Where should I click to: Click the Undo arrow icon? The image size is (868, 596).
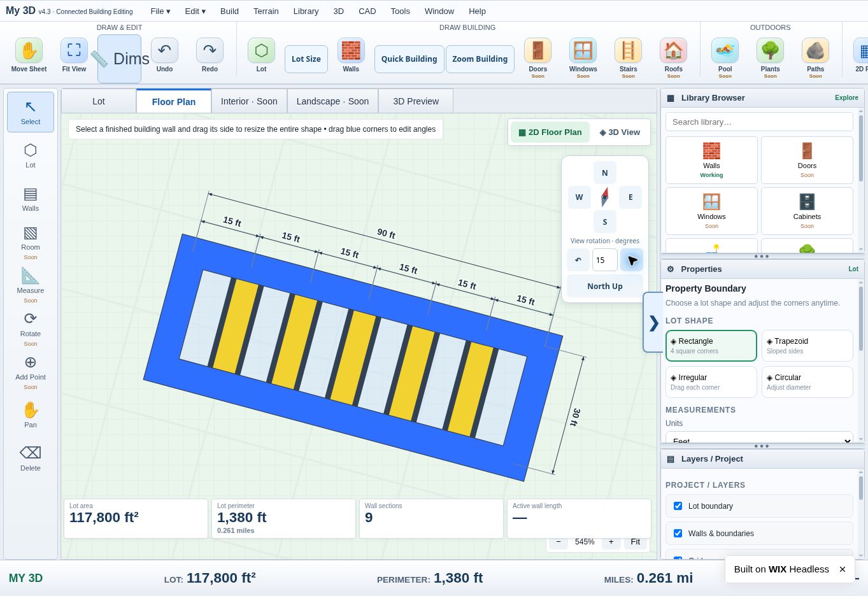tap(164, 50)
